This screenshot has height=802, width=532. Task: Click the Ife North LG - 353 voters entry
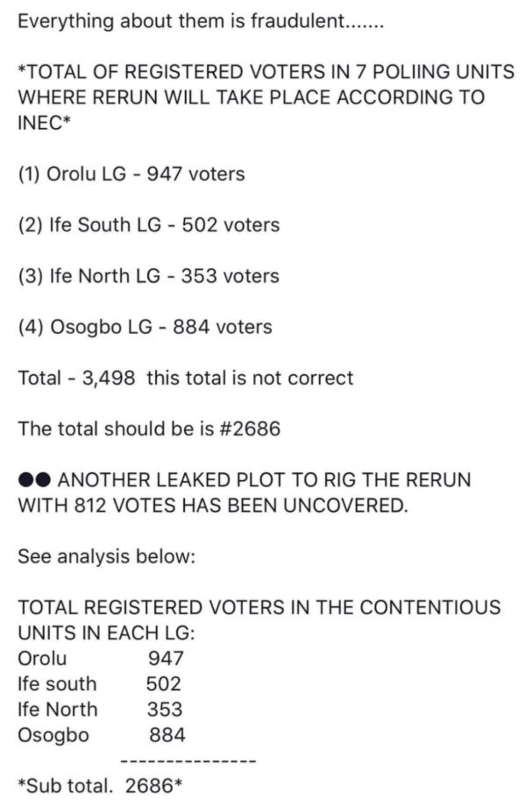click(149, 276)
